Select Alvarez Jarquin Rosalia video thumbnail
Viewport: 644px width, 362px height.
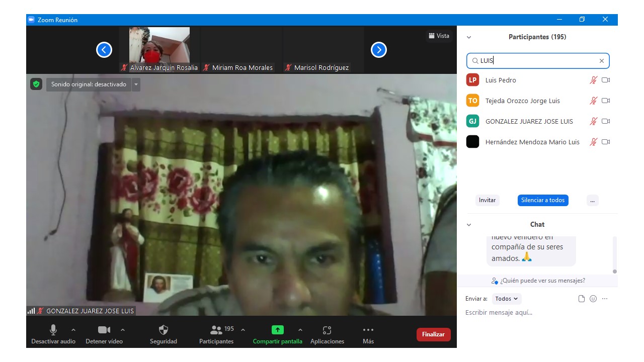[x=159, y=49]
